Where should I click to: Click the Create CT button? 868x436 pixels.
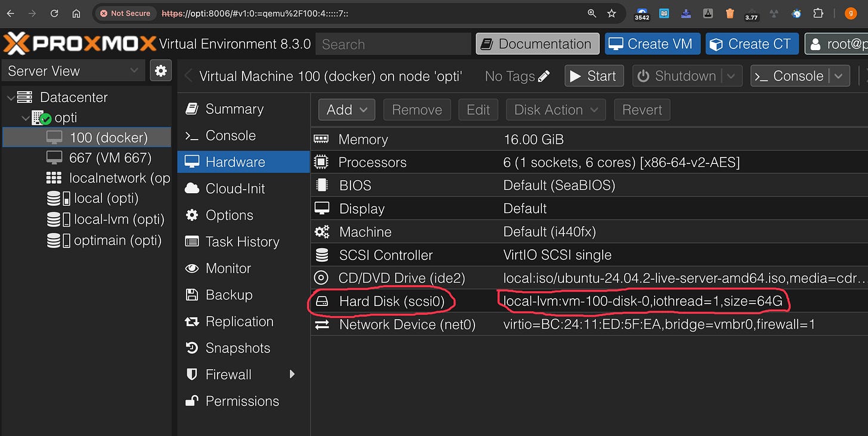[x=752, y=44]
